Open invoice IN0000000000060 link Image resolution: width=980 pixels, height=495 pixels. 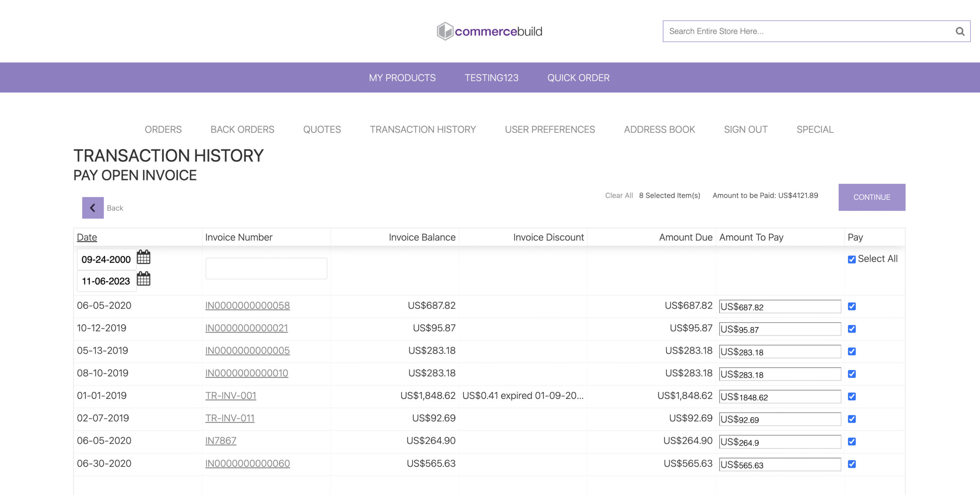247,463
